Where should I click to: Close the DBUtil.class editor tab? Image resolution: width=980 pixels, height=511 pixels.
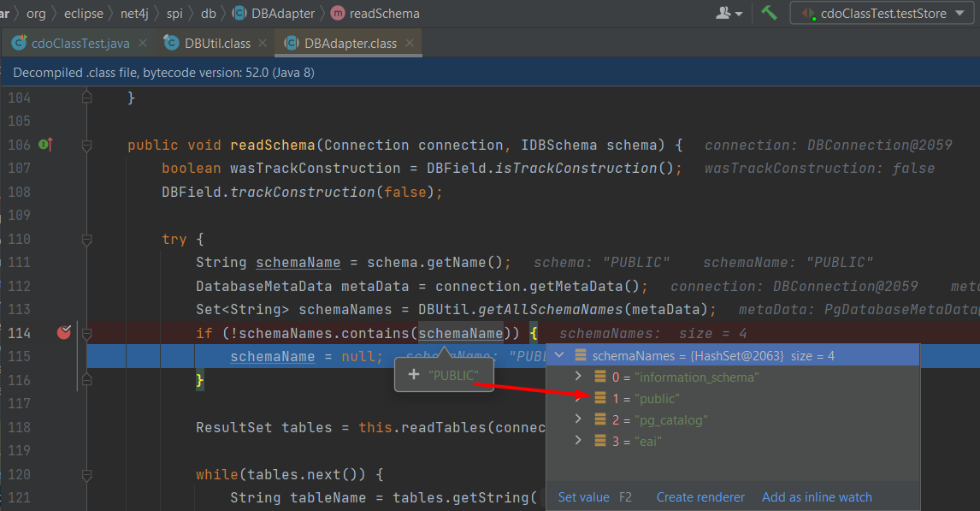(260, 44)
